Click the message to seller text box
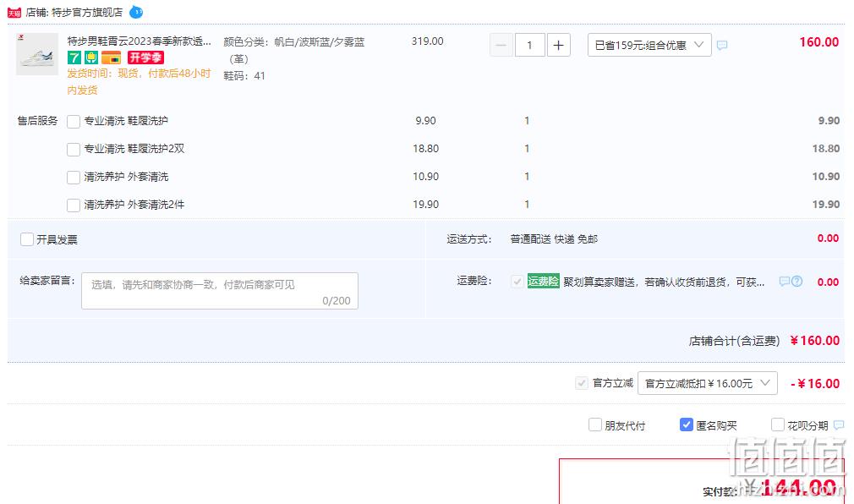Screen dimensions: 854x504 (x=220, y=291)
